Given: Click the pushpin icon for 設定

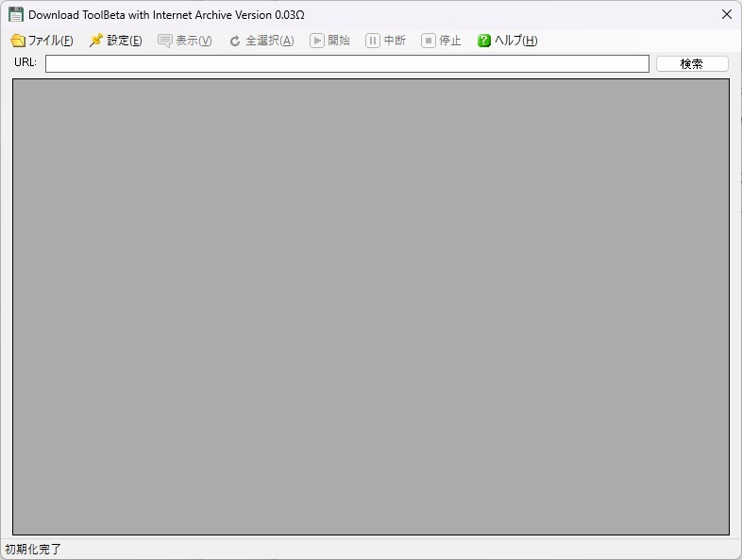Looking at the screenshot, I should [96, 41].
